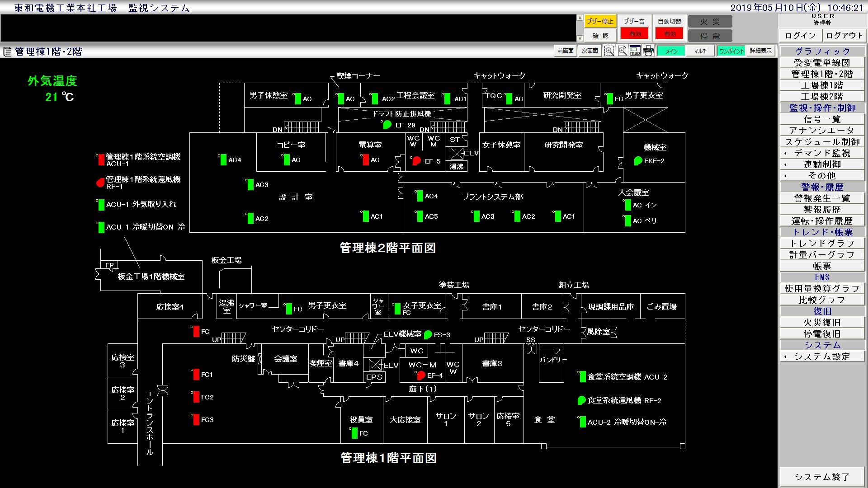The height and width of the screenshot is (488, 868).
Task: Click inside the black alarm message area
Action: [x=288, y=28]
